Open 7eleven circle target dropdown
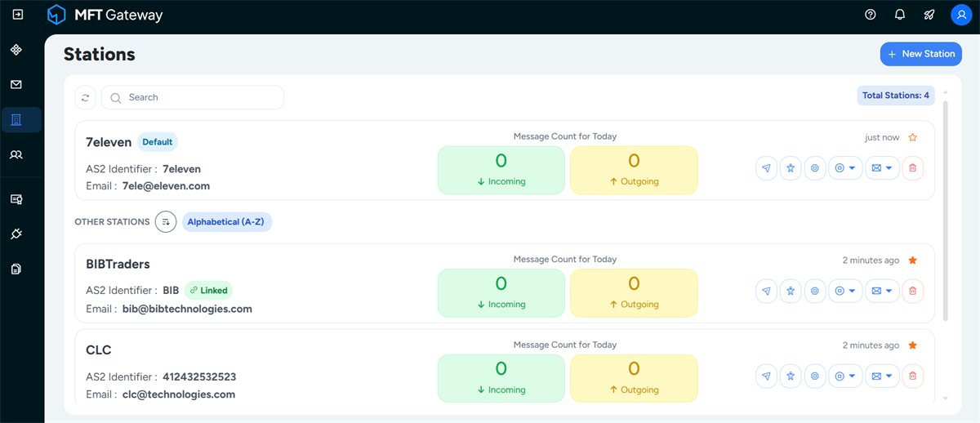Viewport: 980px width, 423px height. (846, 168)
